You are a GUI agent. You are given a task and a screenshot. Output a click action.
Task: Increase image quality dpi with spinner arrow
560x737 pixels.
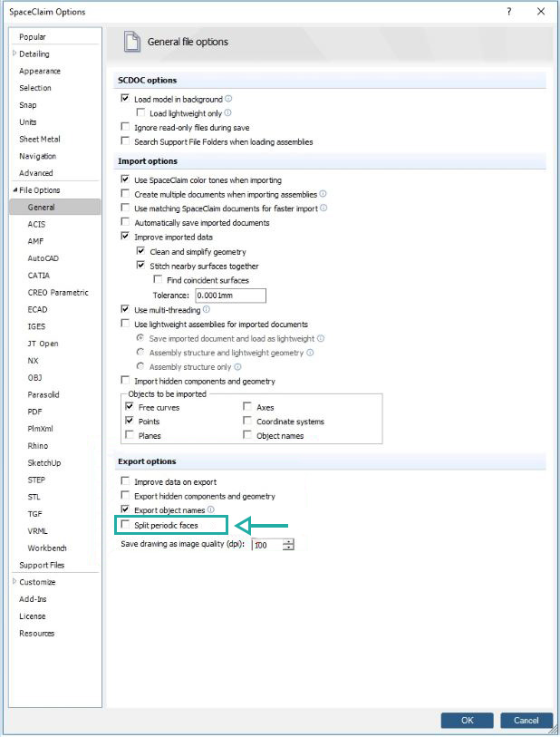(x=288, y=542)
